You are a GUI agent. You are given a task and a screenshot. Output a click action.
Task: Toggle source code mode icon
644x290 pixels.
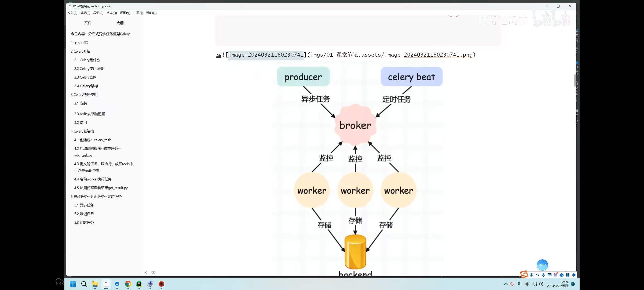tap(153, 273)
